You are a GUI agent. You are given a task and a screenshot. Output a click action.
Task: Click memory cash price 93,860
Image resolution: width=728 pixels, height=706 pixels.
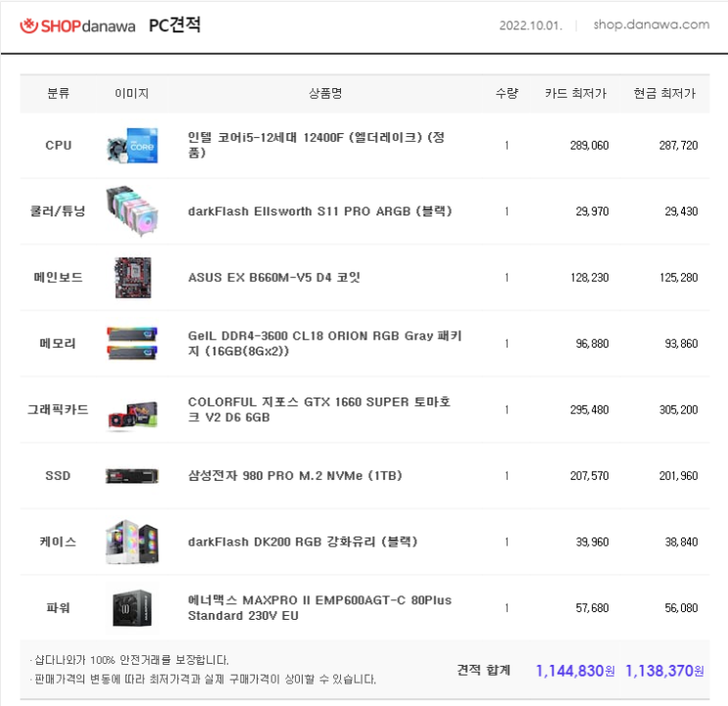(681, 344)
